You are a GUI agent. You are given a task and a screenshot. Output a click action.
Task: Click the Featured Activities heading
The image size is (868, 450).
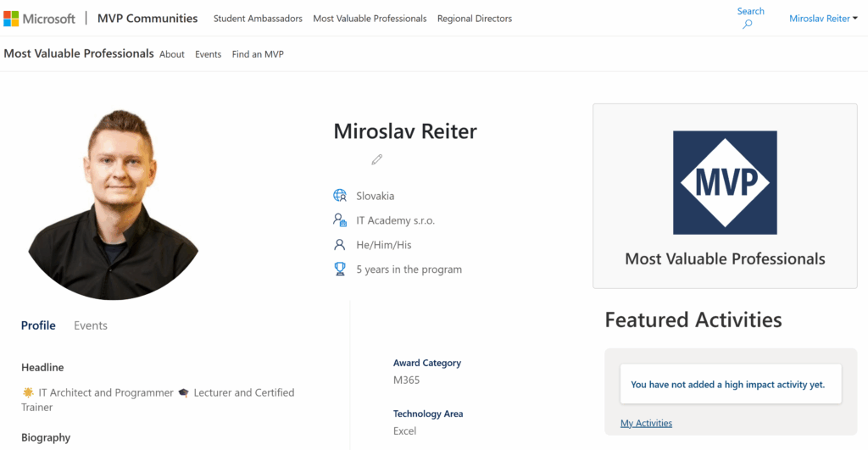click(x=693, y=320)
